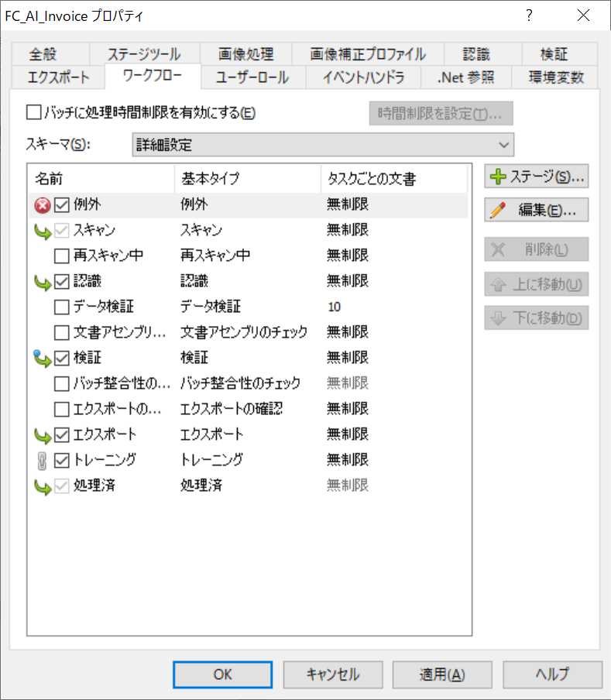Click the green arrow icon beside エクスポート

pyautogui.click(x=43, y=435)
